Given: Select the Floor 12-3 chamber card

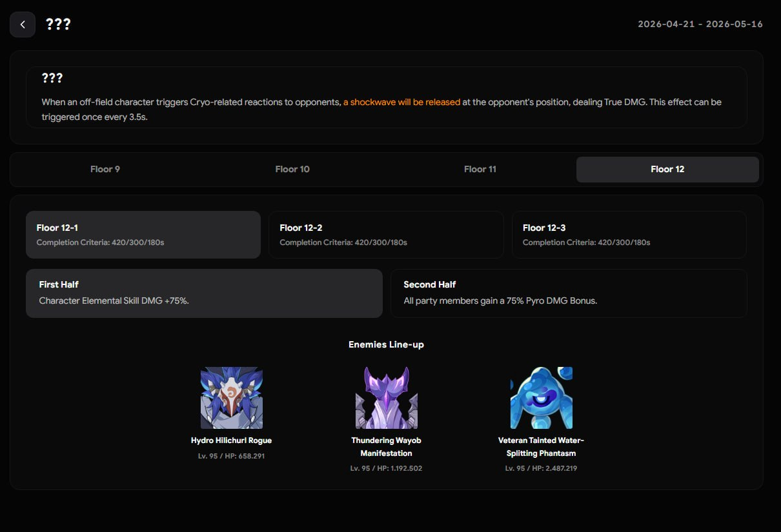Looking at the screenshot, I should point(629,235).
